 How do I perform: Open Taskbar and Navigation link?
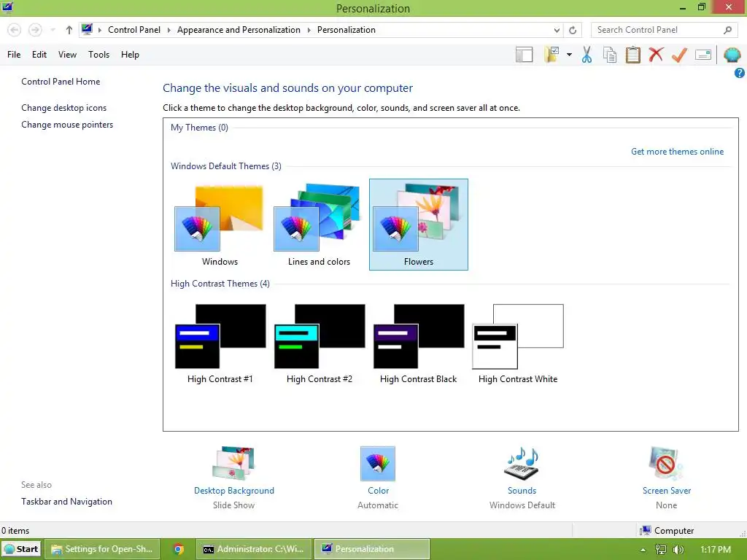66,502
